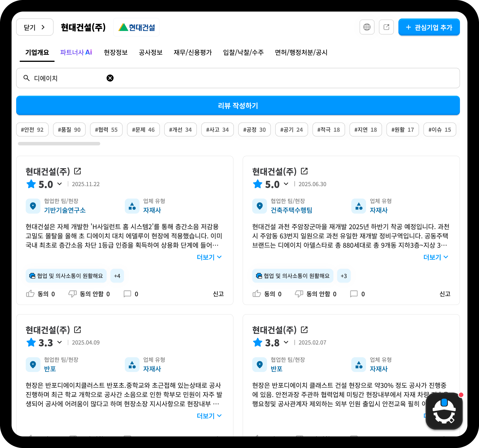Click star rating icon on 3.8 review
The image size is (479, 448).
[x=258, y=343]
